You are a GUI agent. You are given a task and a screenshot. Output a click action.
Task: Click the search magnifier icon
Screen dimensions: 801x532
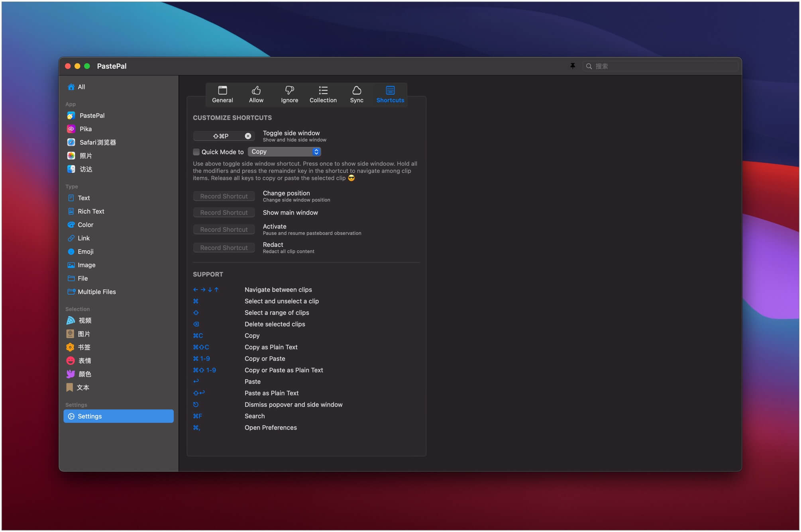pos(589,66)
